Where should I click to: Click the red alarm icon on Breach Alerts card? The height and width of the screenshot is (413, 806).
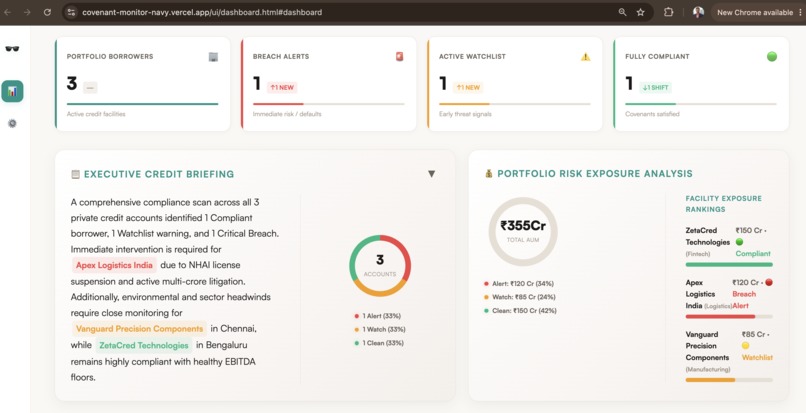tap(399, 57)
